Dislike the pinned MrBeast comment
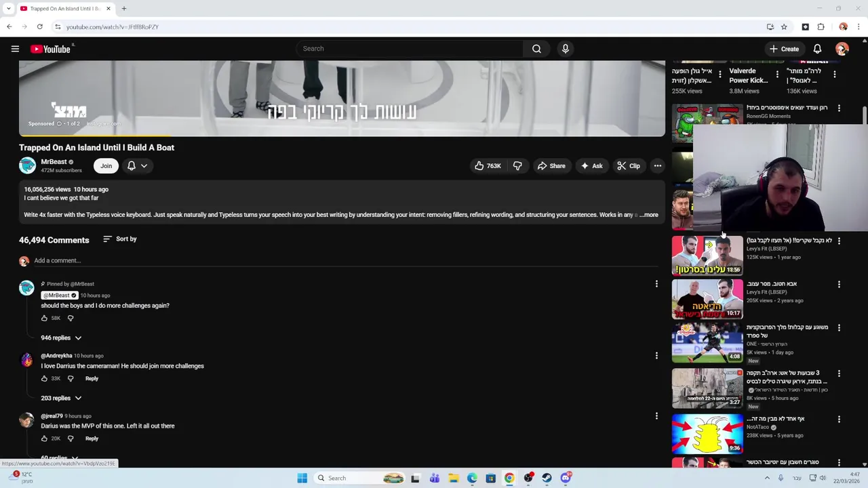The width and height of the screenshot is (868, 488). point(71,318)
